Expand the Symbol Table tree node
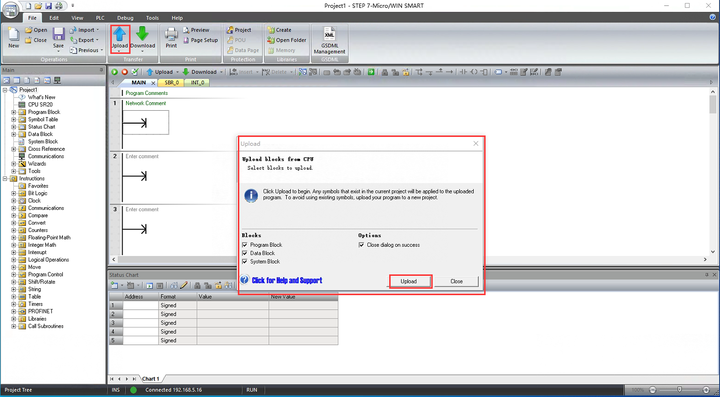 (x=13, y=119)
